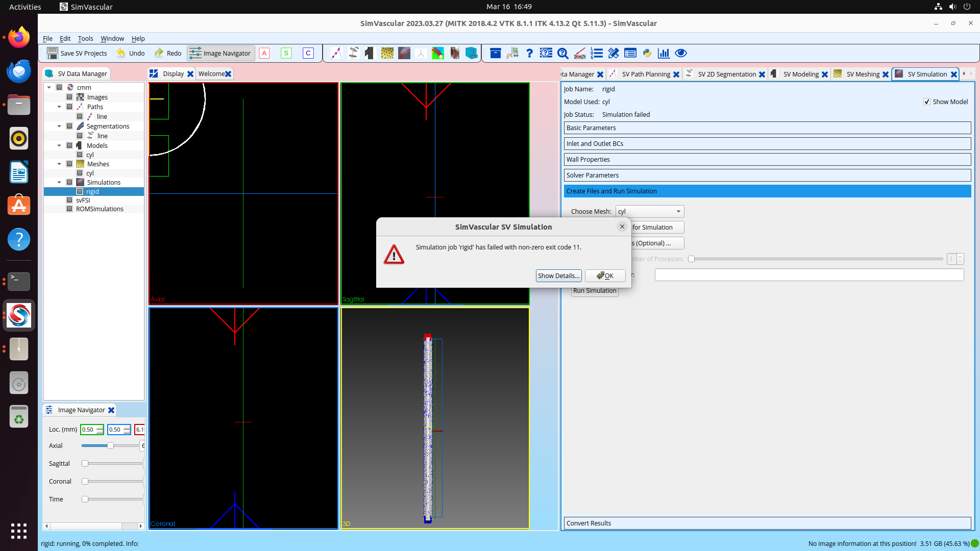Viewport: 980px width, 551px height.
Task: Toggle the Image Navigator toolbar button
Action: point(220,53)
